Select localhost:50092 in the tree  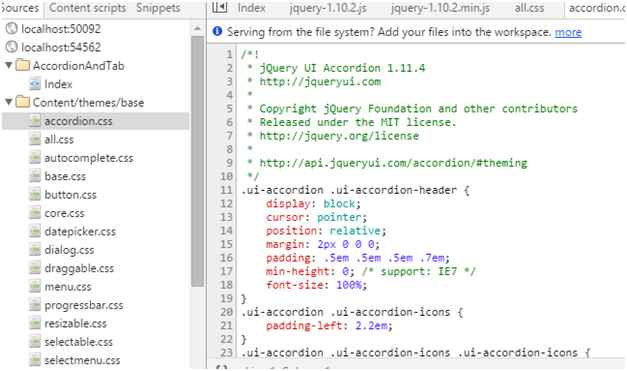click(x=61, y=29)
